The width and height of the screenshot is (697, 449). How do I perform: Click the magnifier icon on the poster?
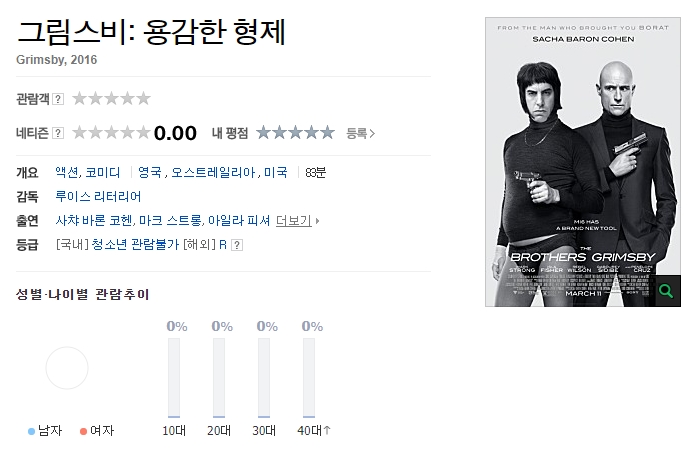coord(668,291)
